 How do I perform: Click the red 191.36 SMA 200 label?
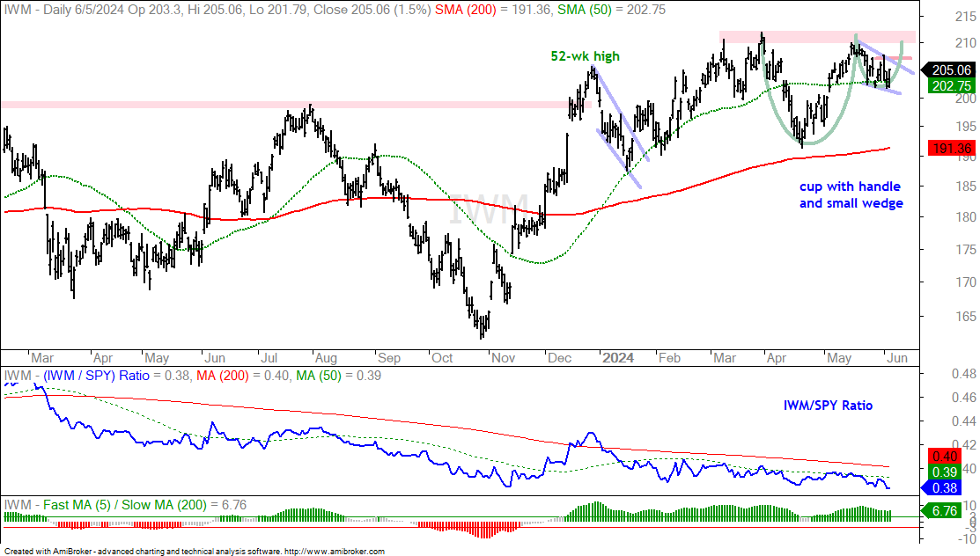tap(951, 149)
